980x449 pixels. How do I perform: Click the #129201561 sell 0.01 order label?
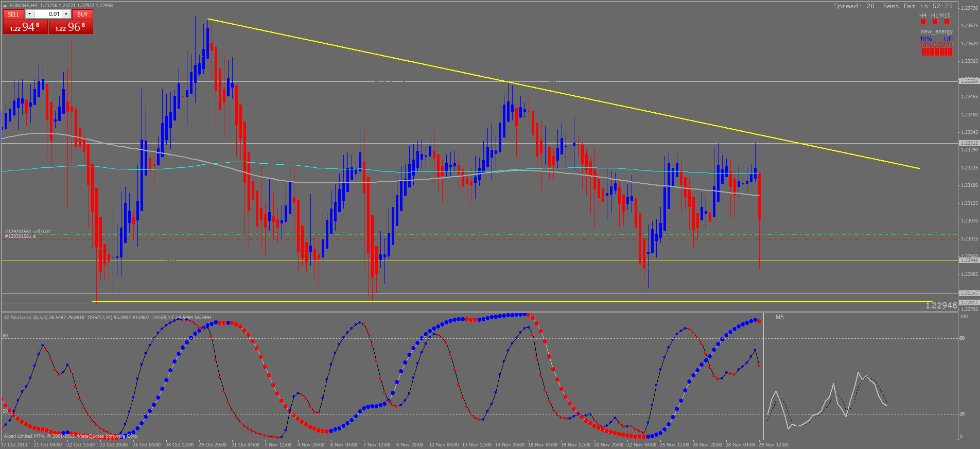pos(28,232)
